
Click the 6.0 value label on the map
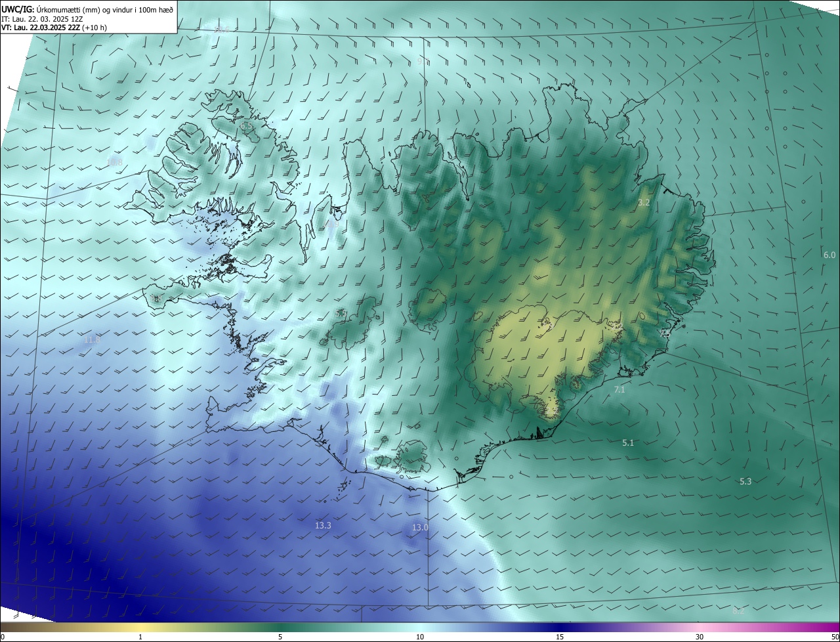829,255
